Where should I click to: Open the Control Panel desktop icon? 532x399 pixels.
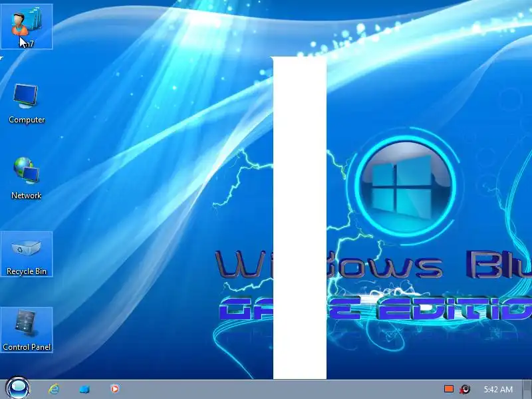click(x=27, y=330)
